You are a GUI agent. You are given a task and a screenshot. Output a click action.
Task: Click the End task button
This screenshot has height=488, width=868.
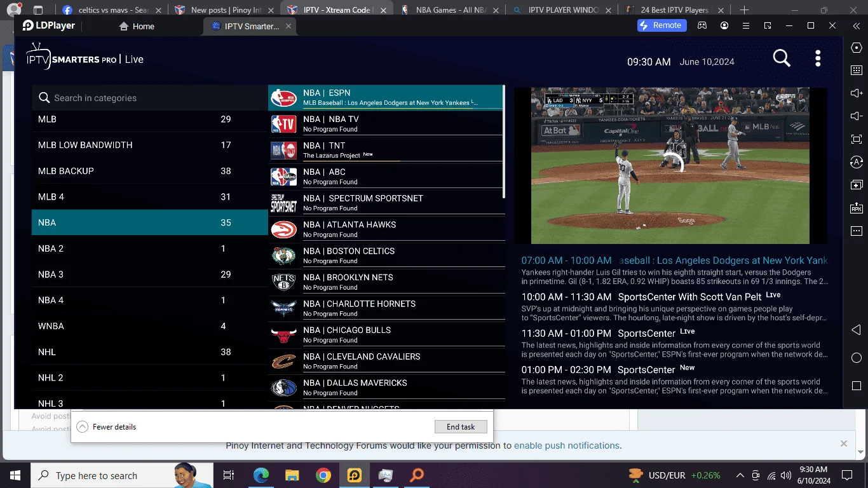461,427
